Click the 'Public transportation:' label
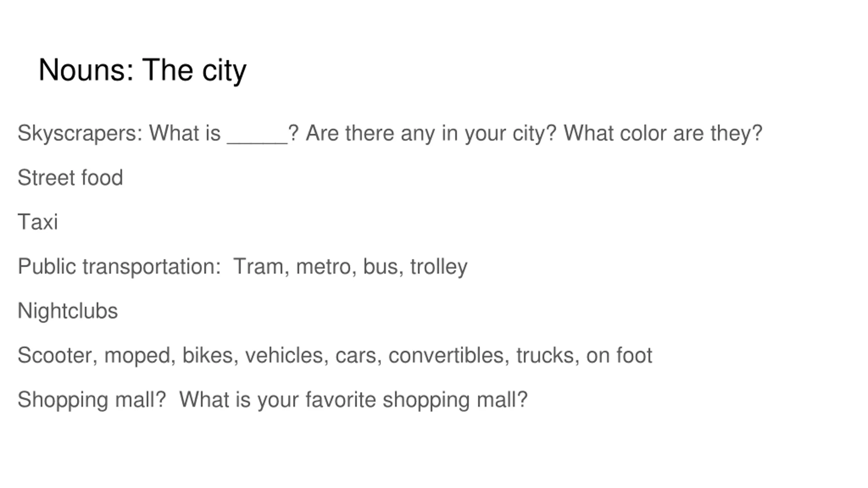Viewport: 868px width, 488px height. (x=119, y=266)
